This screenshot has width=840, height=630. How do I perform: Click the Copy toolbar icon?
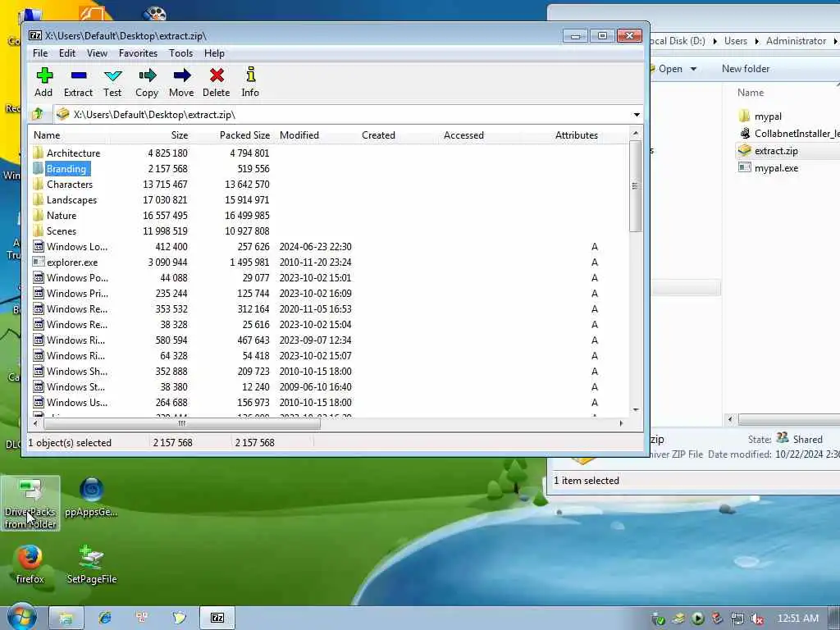coord(147,82)
